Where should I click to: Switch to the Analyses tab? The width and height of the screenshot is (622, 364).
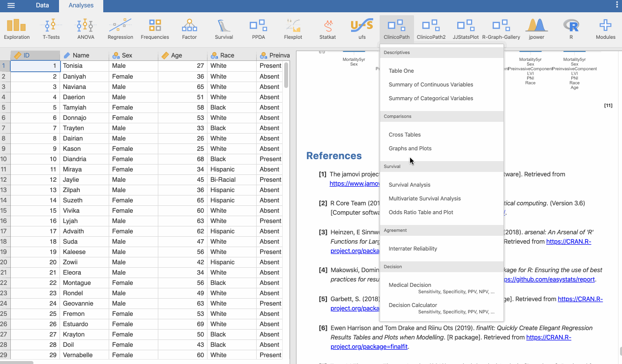coord(81,5)
